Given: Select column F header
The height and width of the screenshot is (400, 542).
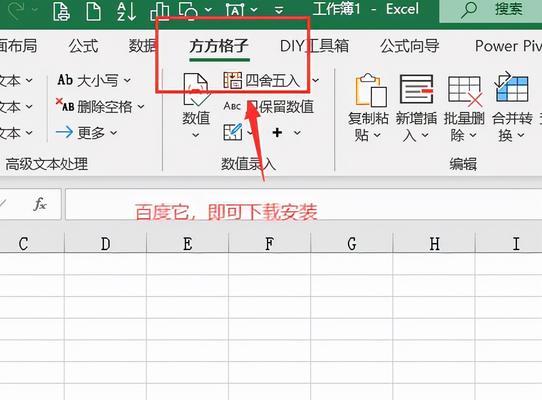Looking at the screenshot, I should click(x=270, y=244).
